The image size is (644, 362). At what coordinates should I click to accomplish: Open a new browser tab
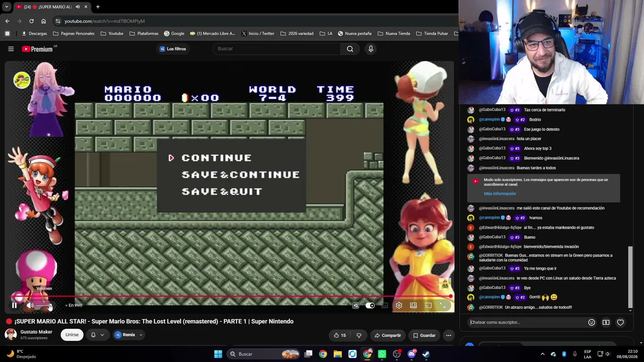click(98, 7)
